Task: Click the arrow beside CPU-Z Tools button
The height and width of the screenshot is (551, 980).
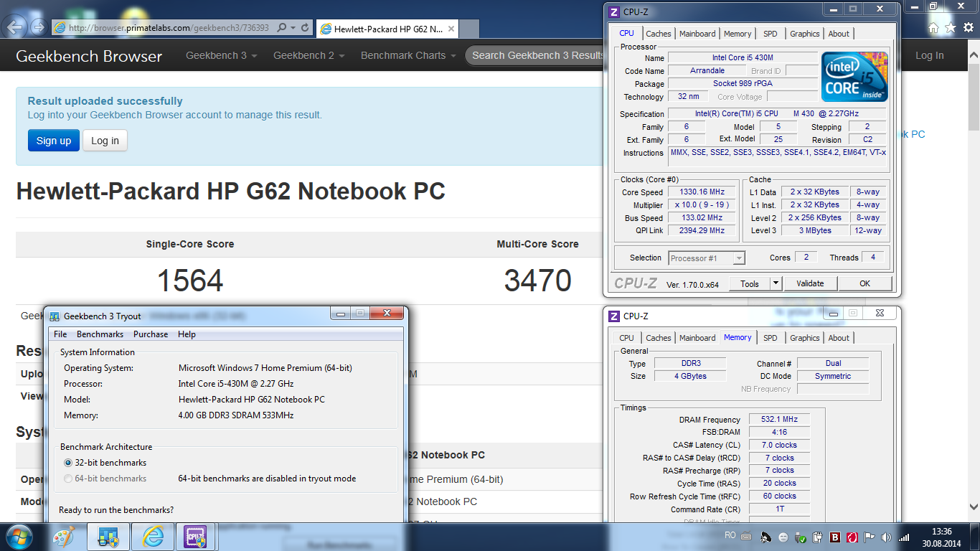Action: (x=776, y=283)
